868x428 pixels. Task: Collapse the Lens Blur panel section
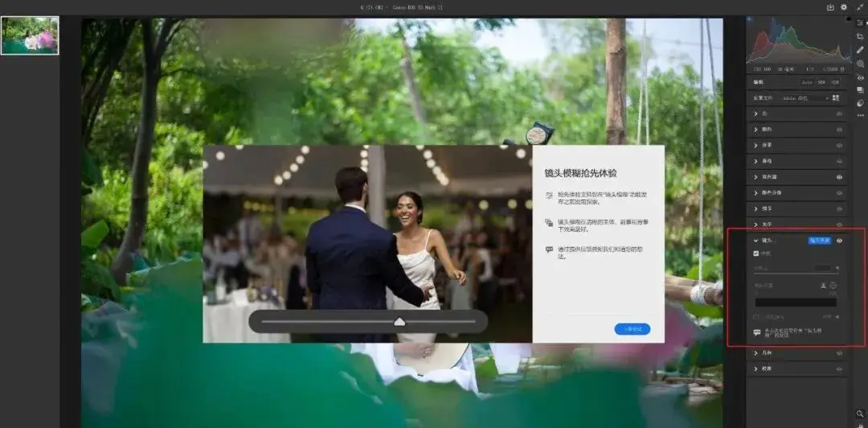(755, 240)
